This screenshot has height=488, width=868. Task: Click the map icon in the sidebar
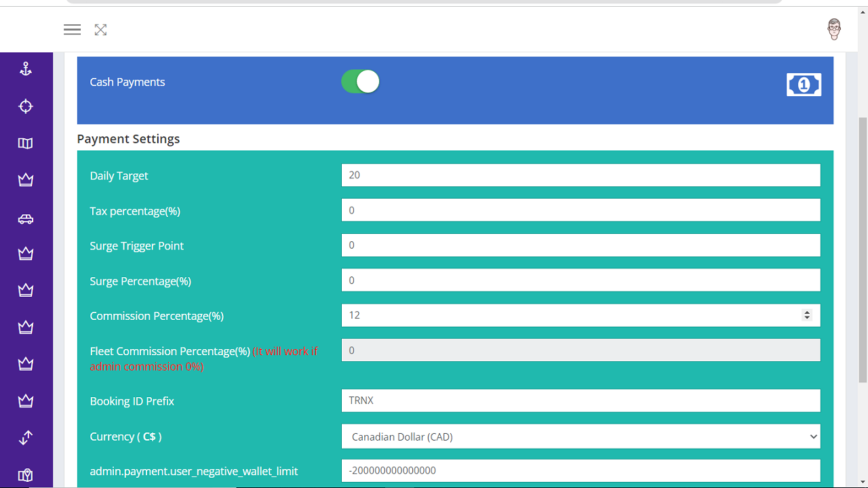[x=26, y=143]
